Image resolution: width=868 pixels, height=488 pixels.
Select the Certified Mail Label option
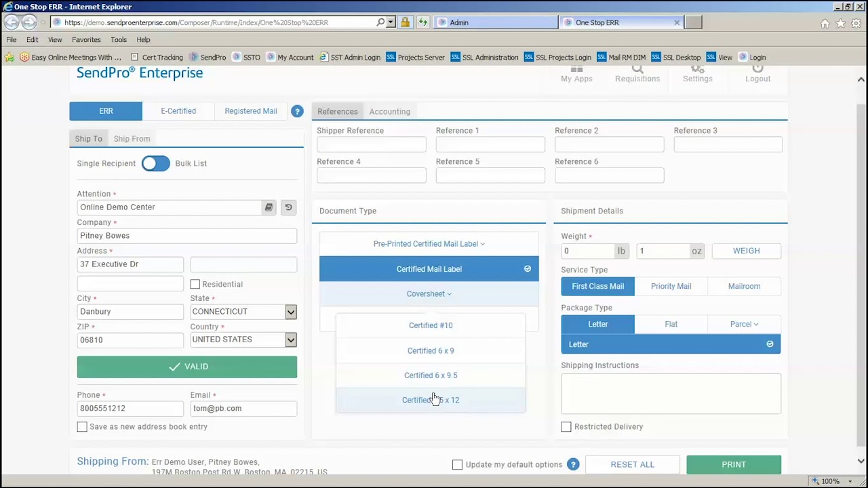(429, 269)
